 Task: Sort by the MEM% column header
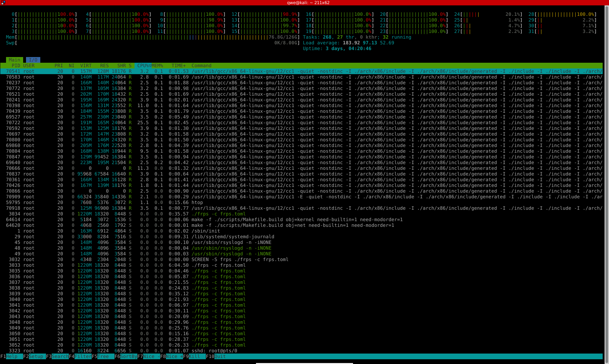click(x=157, y=66)
